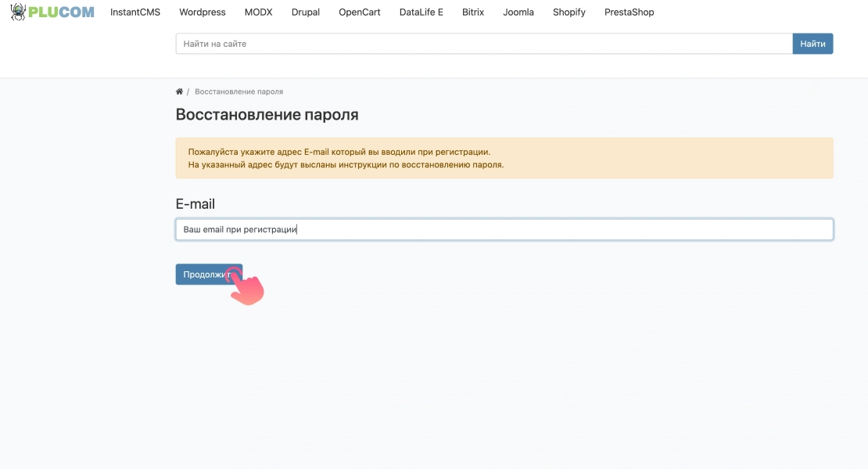
Task: Click the 'E-mail' field label
Action: [195, 204]
